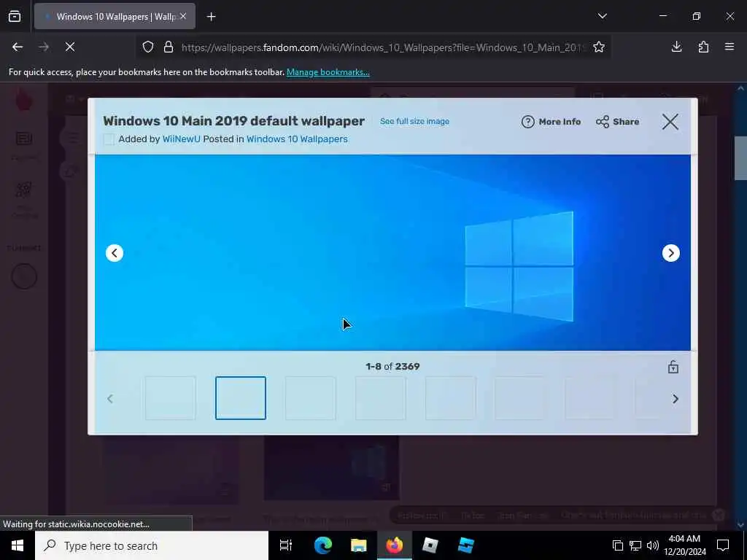Open the Share options in lightbox
Screen dimensions: 747x560
(617, 122)
